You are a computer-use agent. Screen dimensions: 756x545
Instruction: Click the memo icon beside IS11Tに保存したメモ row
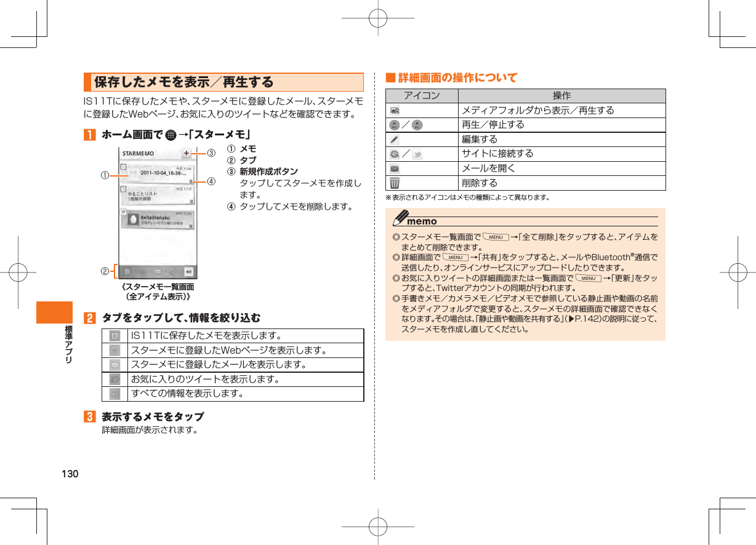point(115,336)
